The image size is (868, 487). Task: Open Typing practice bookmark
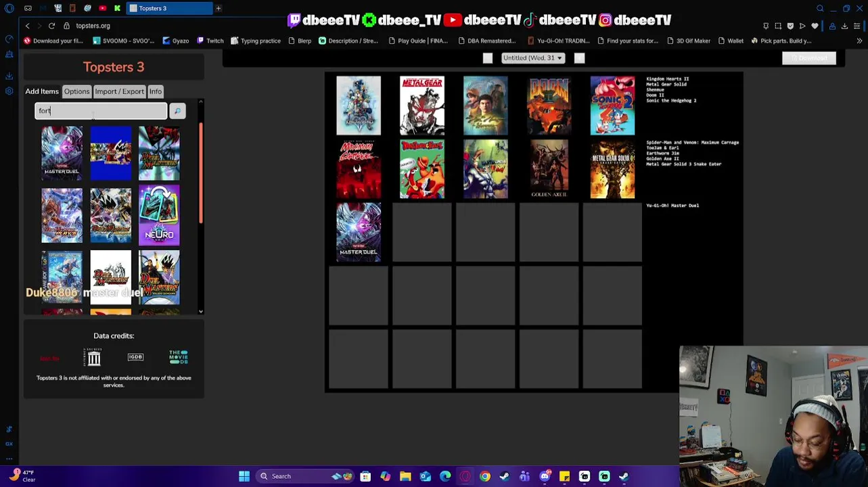click(256, 41)
